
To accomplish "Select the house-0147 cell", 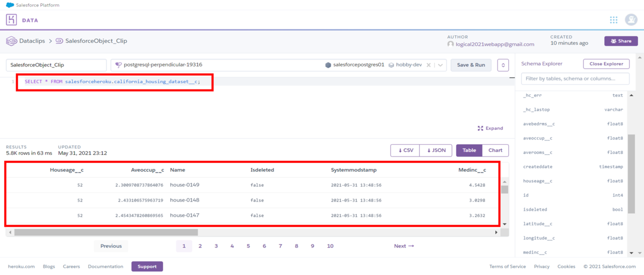I will tap(185, 215).
